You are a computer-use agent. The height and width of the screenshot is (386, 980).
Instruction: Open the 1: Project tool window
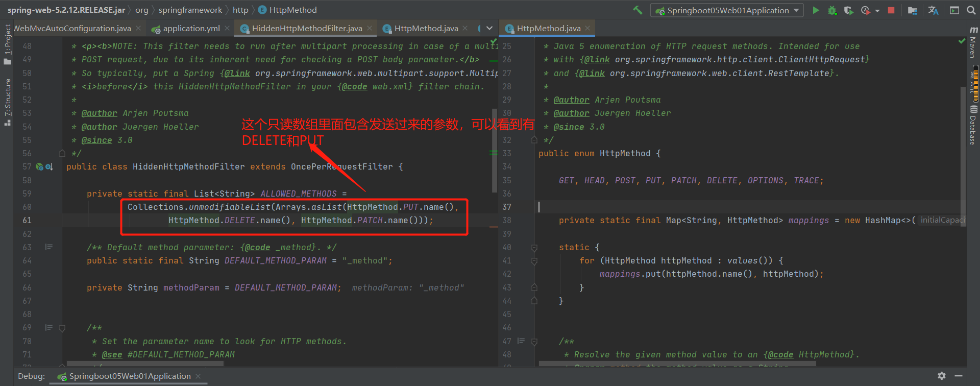coord(7,44)
